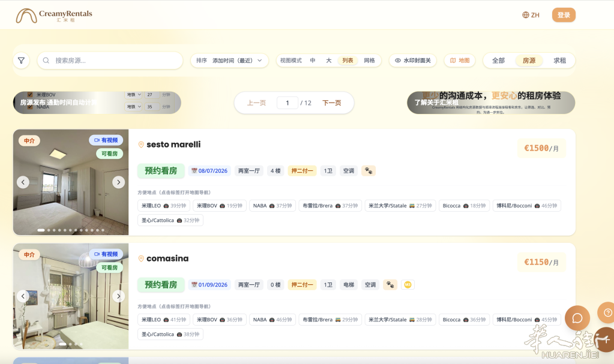The image size is (614, 364).
Task: Open the help question mark floating button
Action: [607, 312]
